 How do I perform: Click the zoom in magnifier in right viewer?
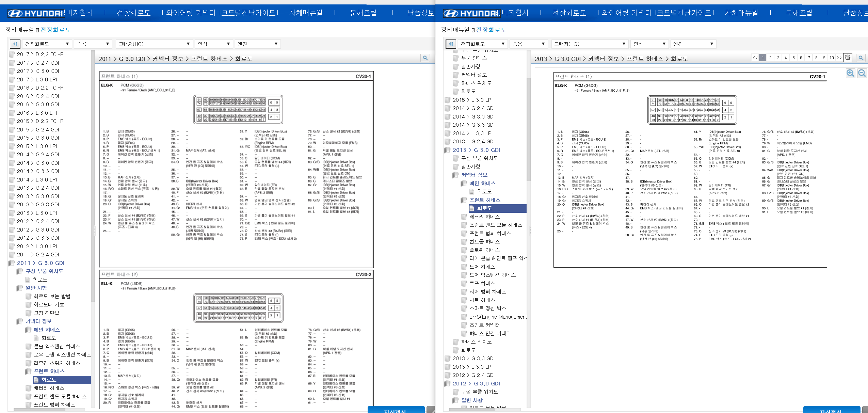click(850, 73)
